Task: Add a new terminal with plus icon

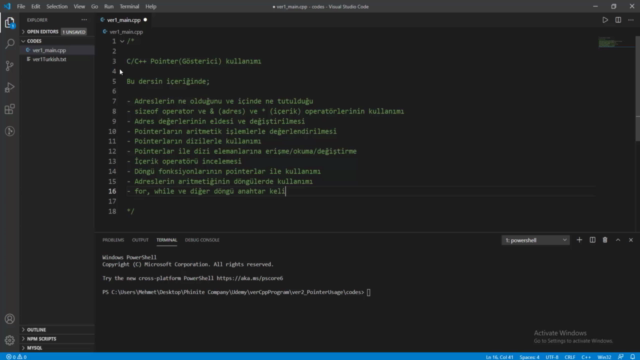Action: click(x=579, y=240)
